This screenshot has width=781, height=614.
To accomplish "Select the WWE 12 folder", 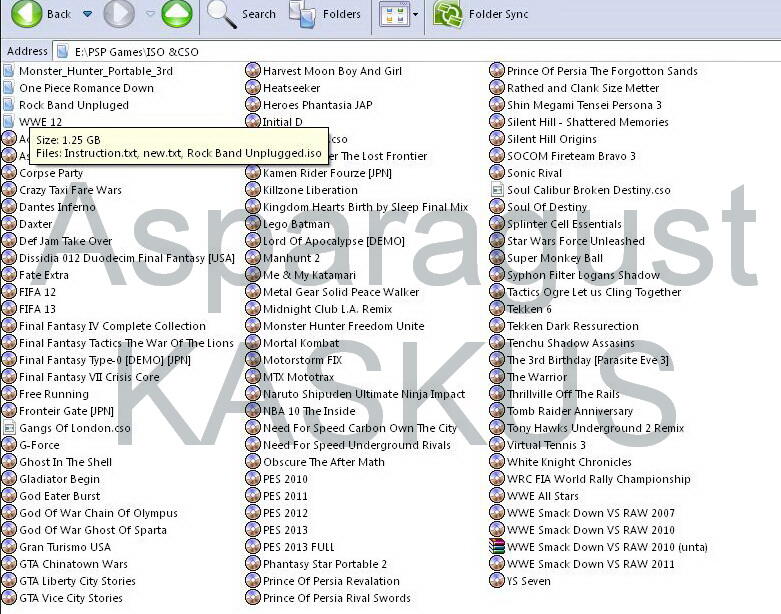I will [33, 122].
